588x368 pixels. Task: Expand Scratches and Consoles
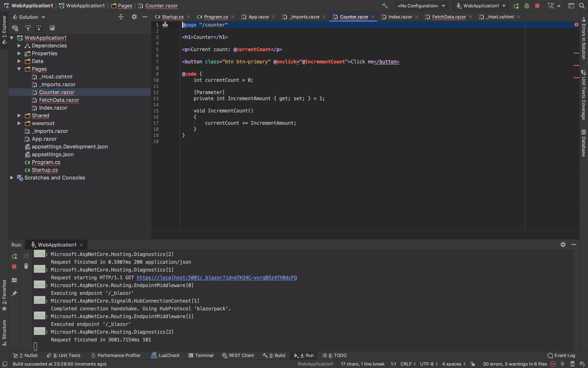(12, 178)
